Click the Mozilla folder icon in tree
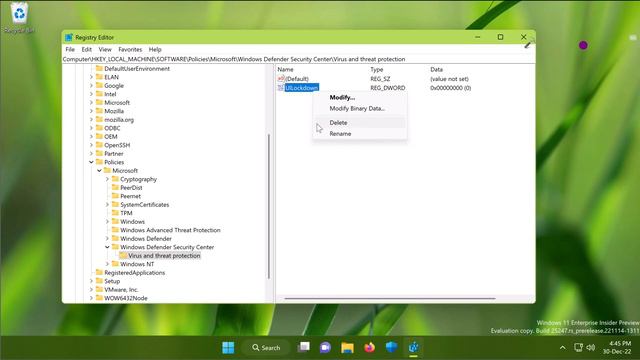Screen dimensions: 640x360 [99, 111]
